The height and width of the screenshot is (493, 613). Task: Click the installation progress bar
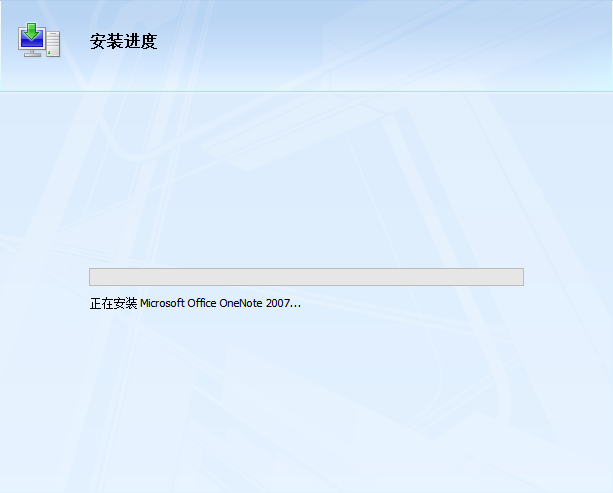click(306, 277)
